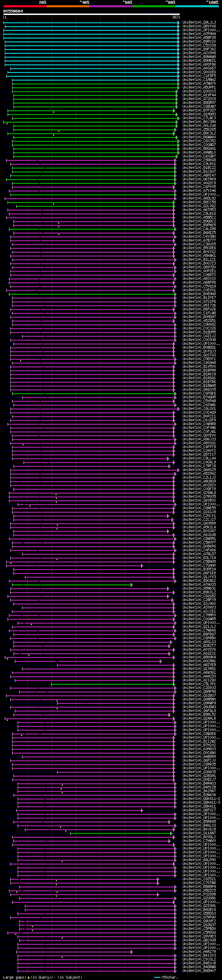Click the UniRef100_C9LRX1 label
This screenshot has width=222, height=980.
tap(199, 164)
